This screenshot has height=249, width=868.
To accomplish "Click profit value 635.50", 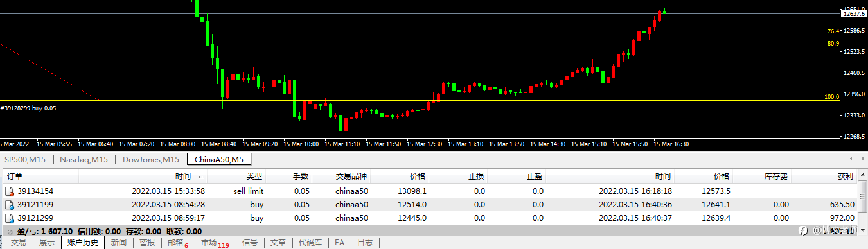I will (x=842, y=205).
